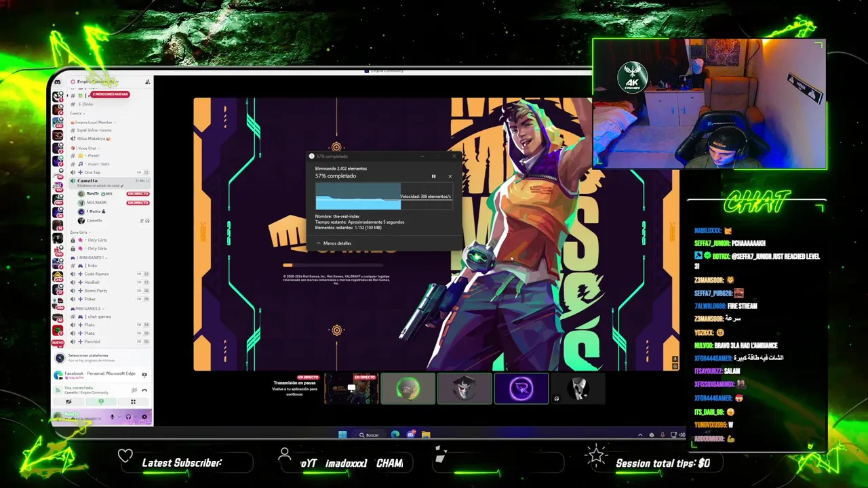Stop streaming Microsoft Edge screen icon
This screenshot has height=488, width=868.
(x=144, y=374)
